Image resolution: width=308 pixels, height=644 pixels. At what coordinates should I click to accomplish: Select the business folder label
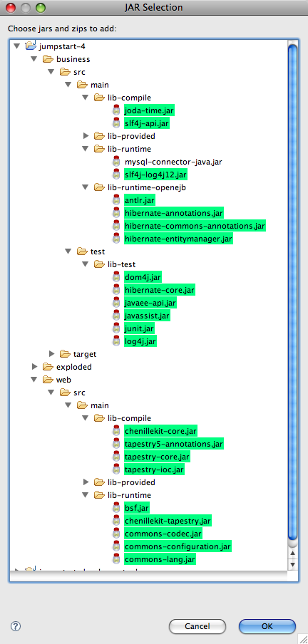click(x=73, y=59)
